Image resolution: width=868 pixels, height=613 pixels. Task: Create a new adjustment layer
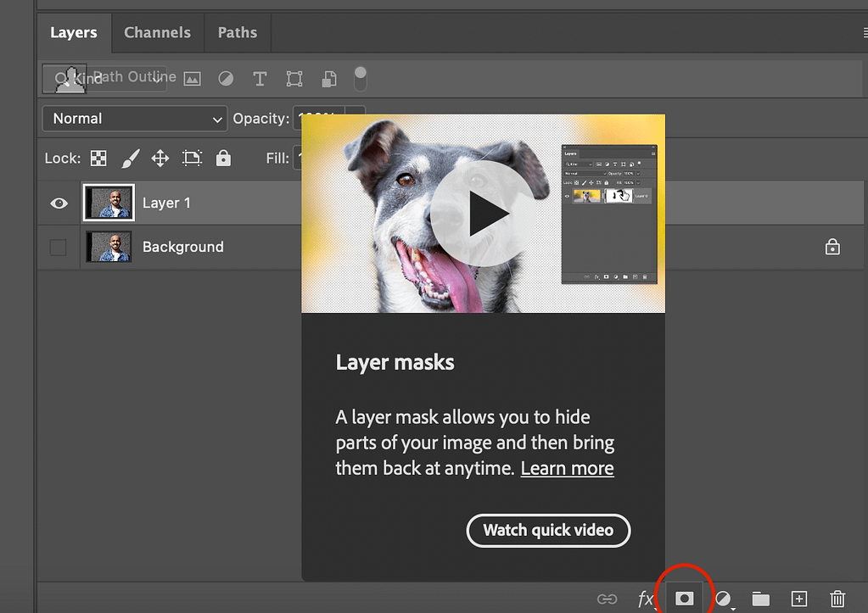tap(723, 599)
